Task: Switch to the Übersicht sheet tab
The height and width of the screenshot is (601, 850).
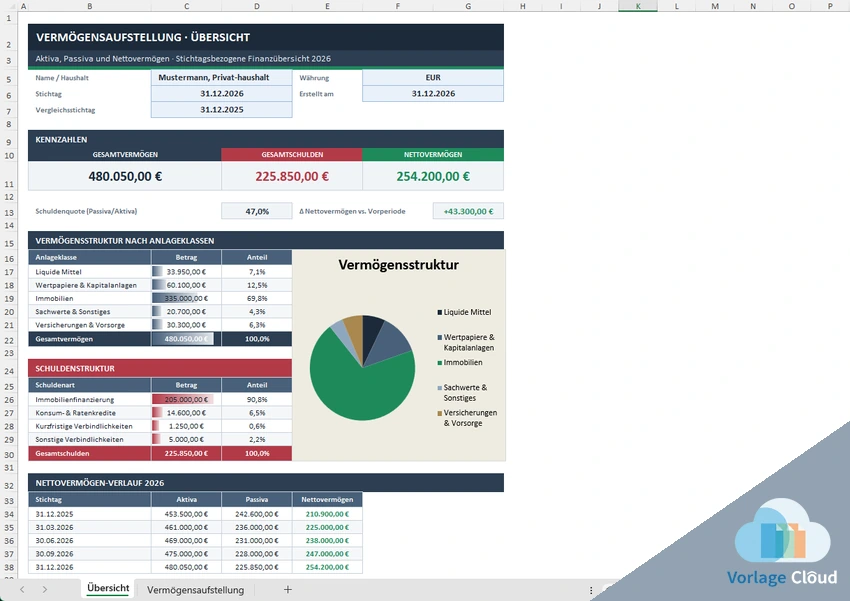Action: click(108, 589)
